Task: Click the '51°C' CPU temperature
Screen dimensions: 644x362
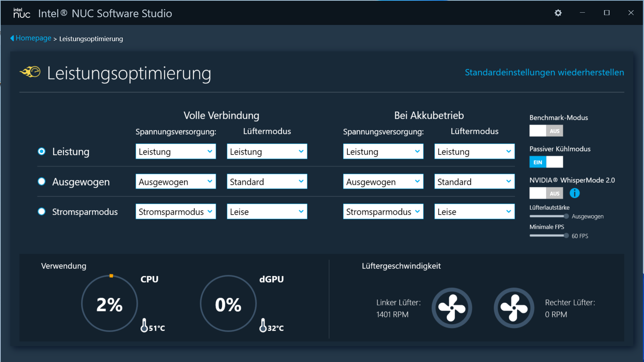Action: coord(157,328)
